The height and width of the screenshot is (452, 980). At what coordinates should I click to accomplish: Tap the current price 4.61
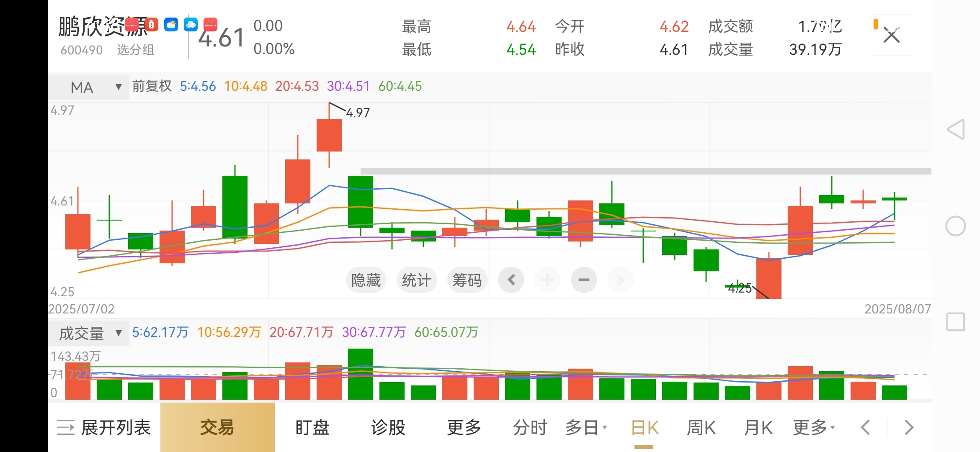222,38
